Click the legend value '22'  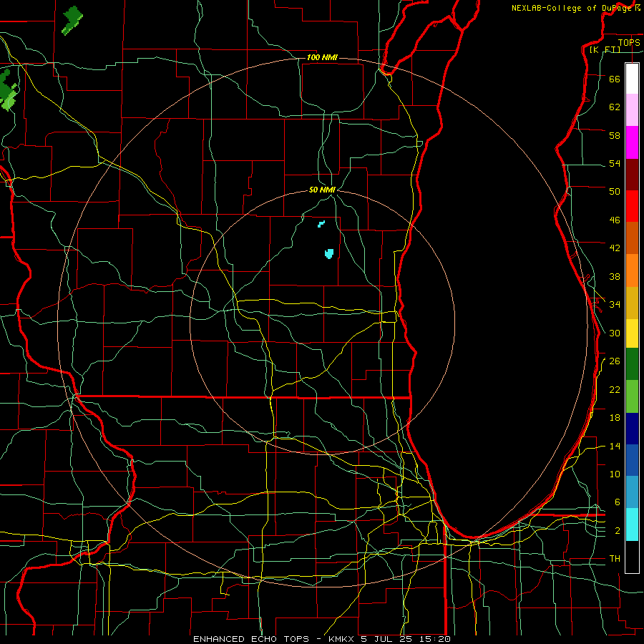(x=615, y=389)
